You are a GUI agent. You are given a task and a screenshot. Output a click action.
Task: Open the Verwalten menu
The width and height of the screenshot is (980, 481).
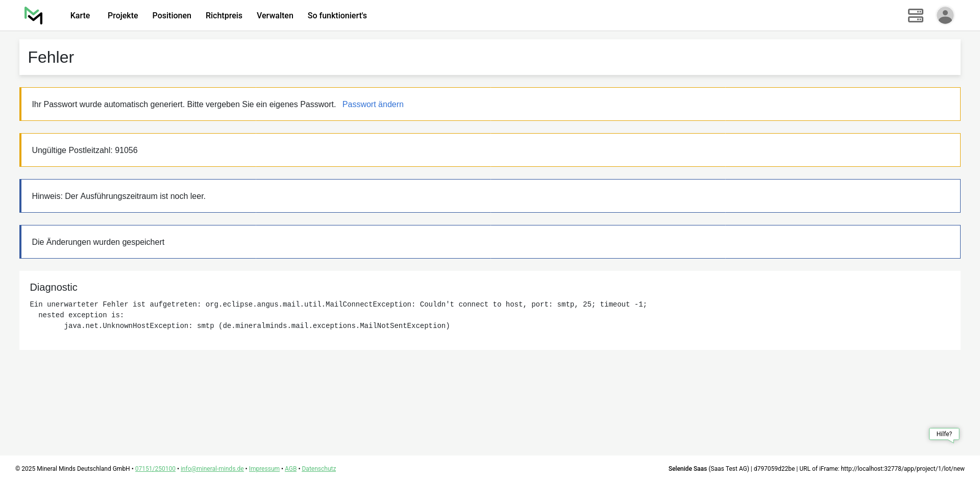point(275,16)
